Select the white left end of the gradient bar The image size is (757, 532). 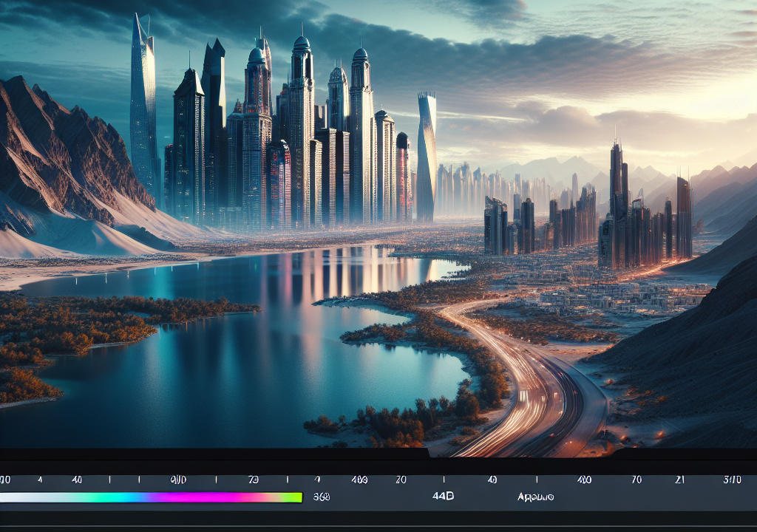11,497
